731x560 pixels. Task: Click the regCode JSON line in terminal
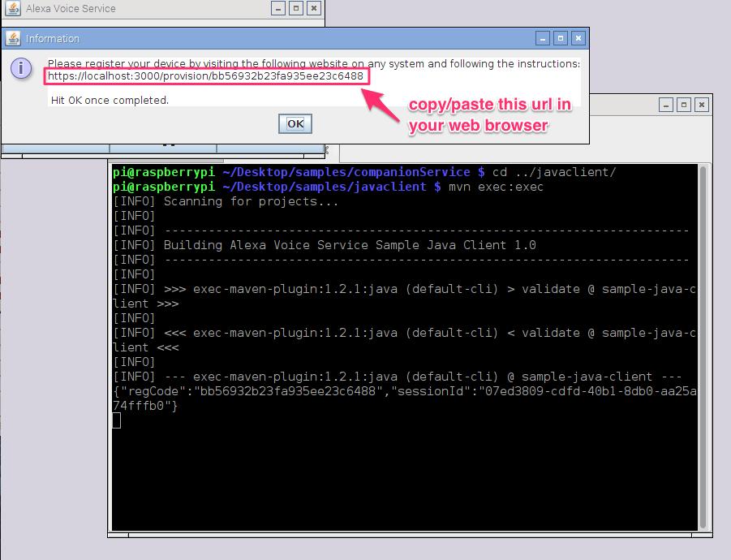click(405, 398)
